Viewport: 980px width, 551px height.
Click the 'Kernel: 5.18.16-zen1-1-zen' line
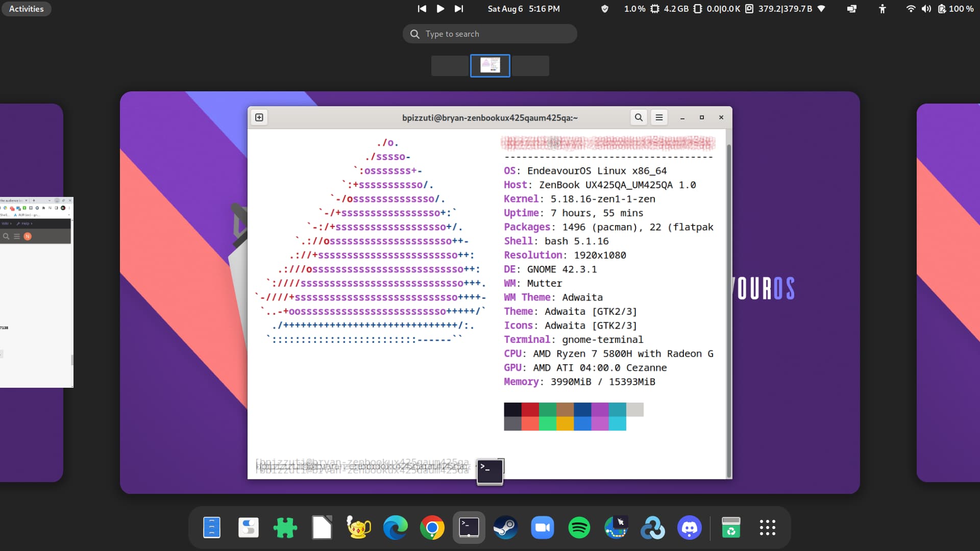pyautogui.click(x=579, y=199)
